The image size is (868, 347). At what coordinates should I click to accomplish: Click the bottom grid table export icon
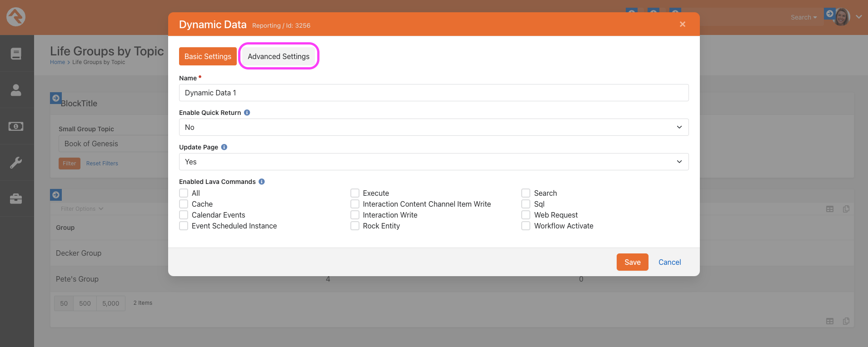point(830,321)
